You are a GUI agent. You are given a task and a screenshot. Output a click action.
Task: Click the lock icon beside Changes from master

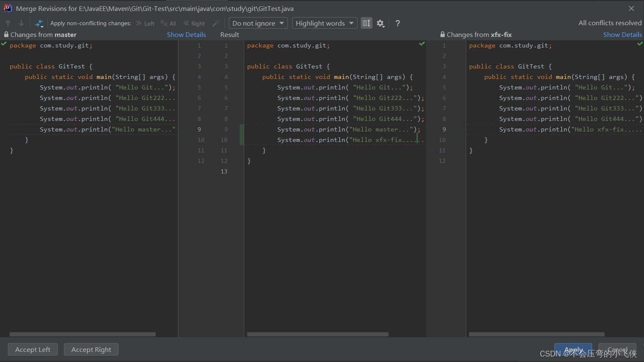(x=6, y=34)
